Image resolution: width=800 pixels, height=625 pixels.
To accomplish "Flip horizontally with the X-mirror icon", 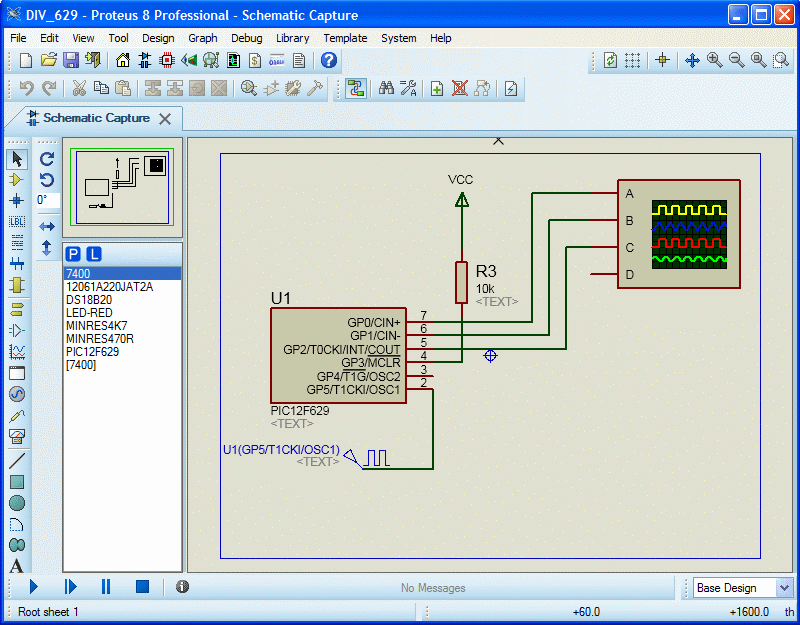I will (x=47, y=226).
